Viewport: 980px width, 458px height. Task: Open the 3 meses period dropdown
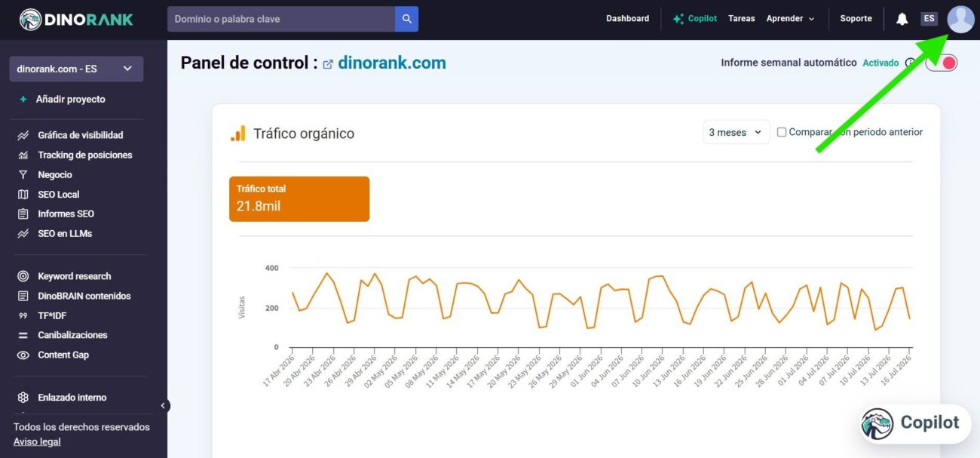737,132
